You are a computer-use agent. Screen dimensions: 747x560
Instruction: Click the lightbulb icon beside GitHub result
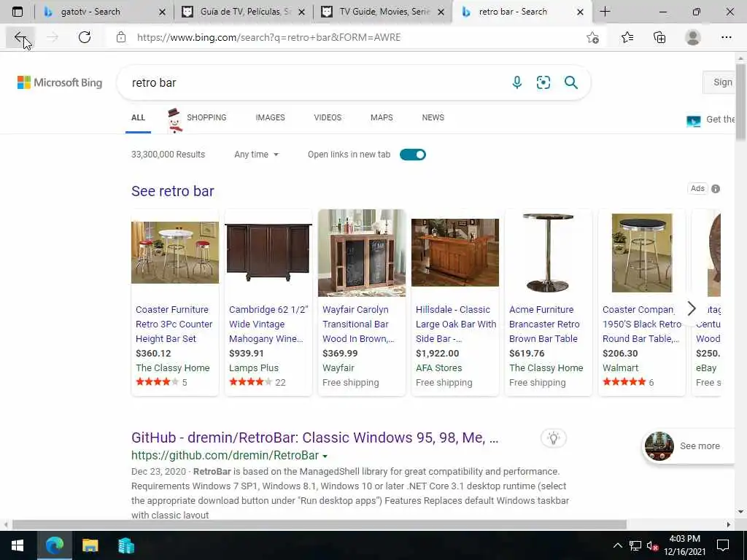pyautogui.click(x=554, y=438)
